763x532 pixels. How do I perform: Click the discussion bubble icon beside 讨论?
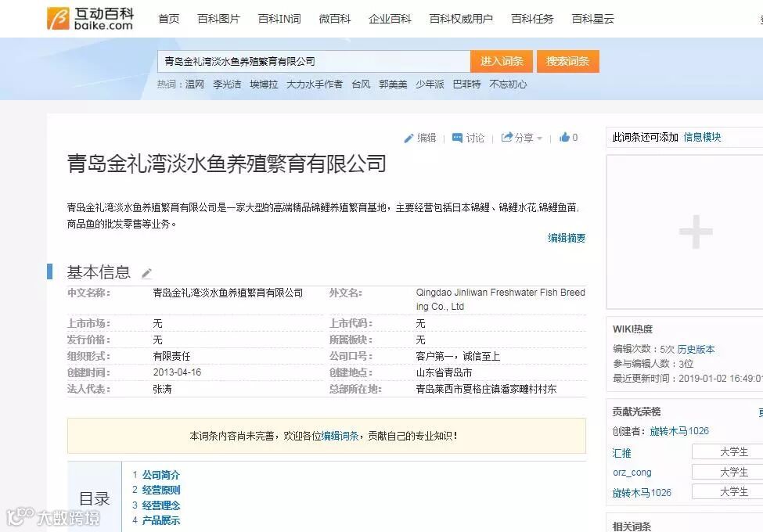coord(457,138)
